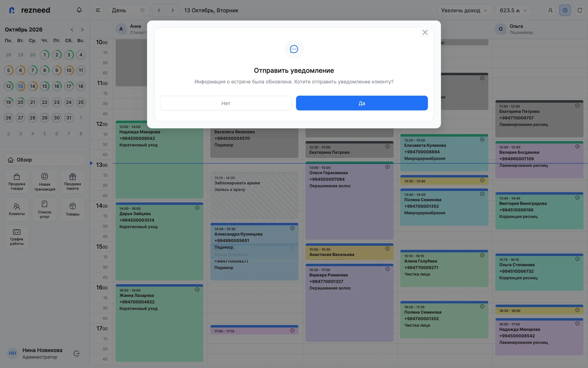
Task: Open the user profile icon
Action: [550, 10]
